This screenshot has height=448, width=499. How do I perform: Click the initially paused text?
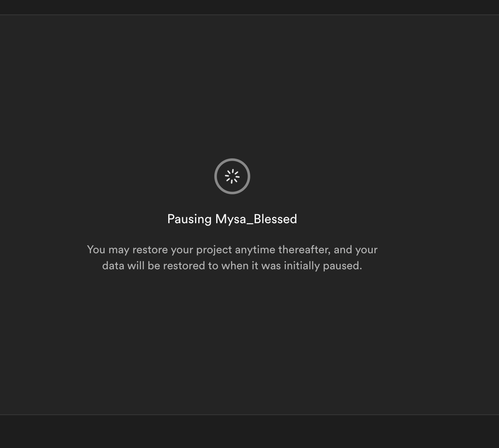323,266
